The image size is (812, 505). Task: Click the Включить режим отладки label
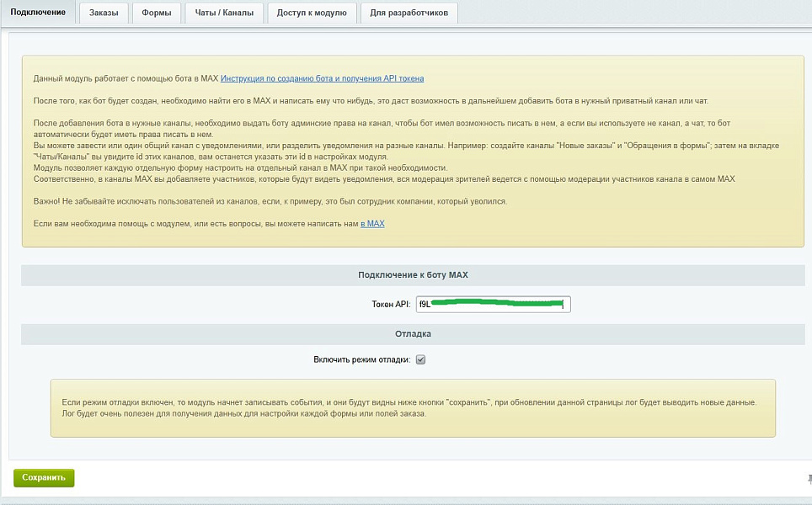pos(361,359)
